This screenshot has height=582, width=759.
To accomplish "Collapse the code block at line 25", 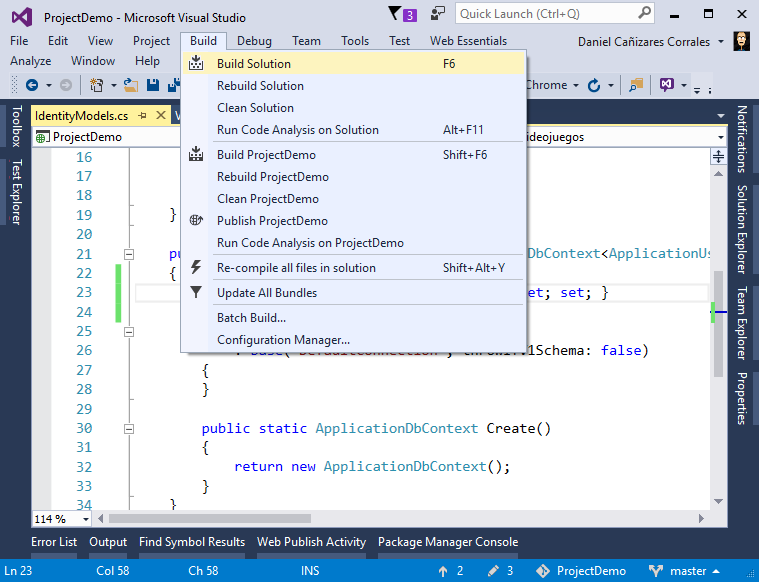I will tap(129, 332).
